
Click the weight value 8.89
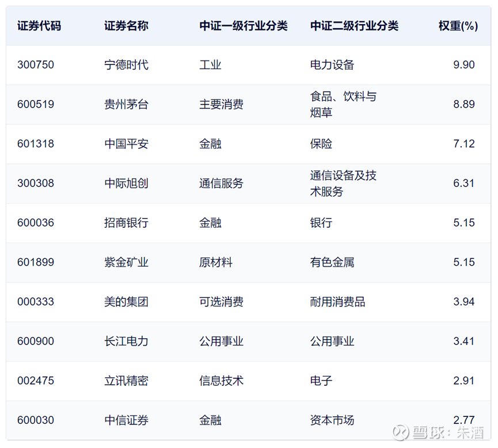click(463, 104)
